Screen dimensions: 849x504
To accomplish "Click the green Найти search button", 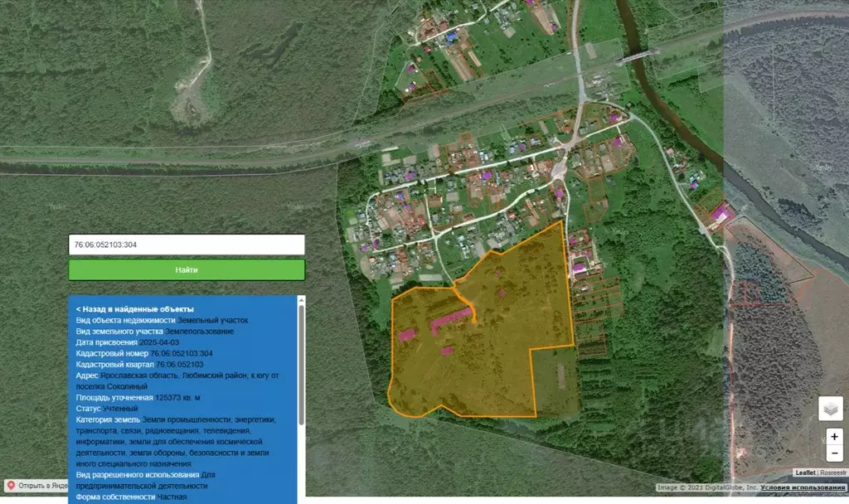I will pos(187,269).
